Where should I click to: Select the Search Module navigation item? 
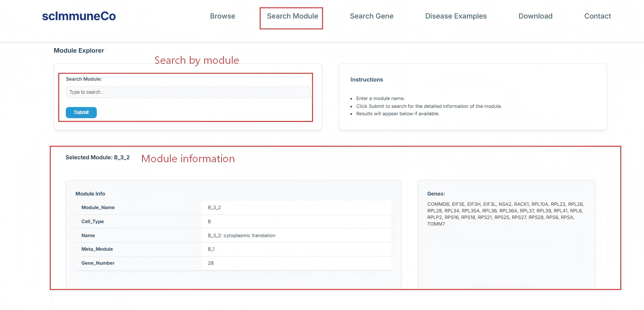[x=292, y=16]
